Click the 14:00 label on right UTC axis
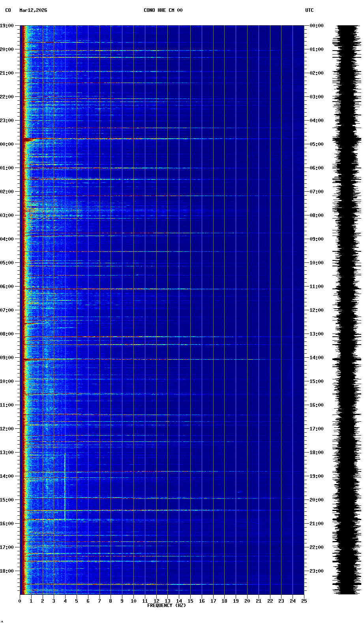The width and height of the screenshot is (364, 626). (317, 358)
